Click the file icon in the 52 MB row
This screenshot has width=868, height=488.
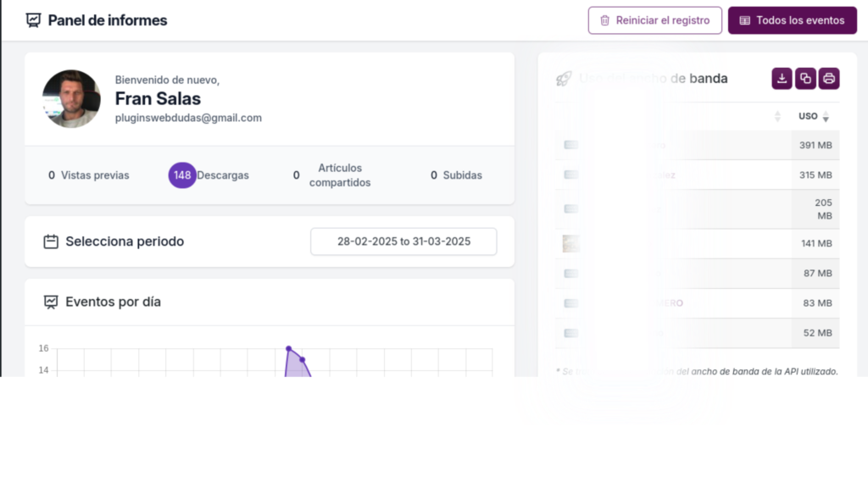click(x=570, y=333)
